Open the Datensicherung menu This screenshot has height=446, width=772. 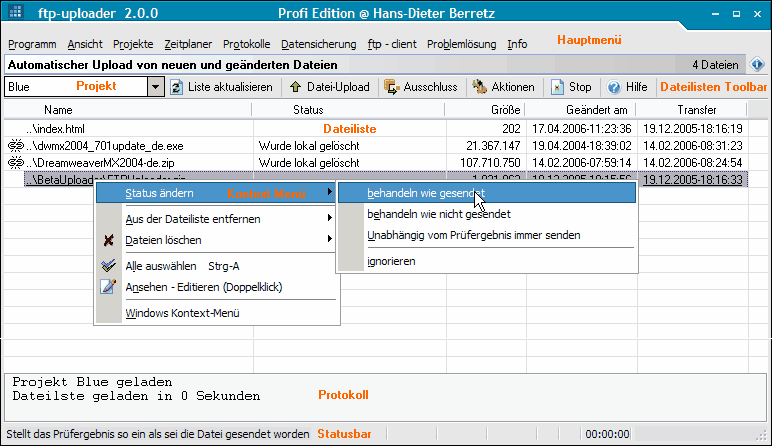click(x=318, y=44)
